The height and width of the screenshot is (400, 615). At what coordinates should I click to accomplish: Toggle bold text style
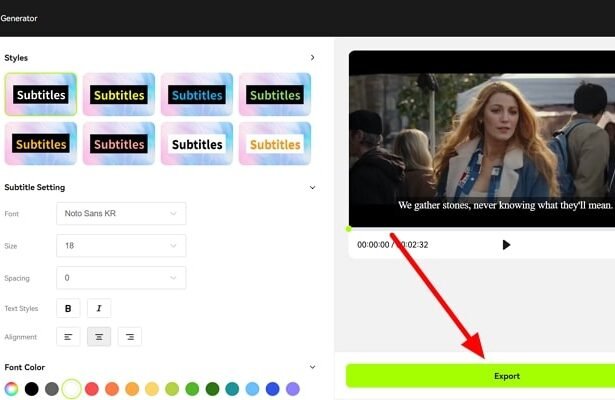[68, 308]
